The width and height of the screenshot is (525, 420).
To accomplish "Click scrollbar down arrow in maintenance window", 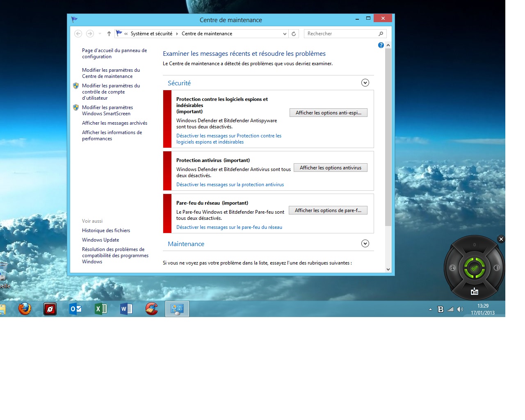I will click(x=388, y=269).
